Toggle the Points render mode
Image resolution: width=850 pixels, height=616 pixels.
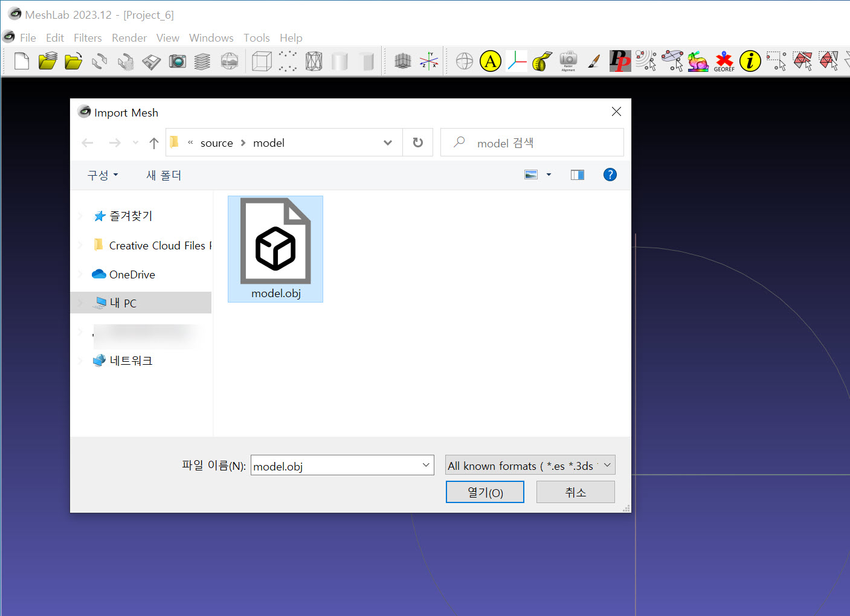point(288,61)
